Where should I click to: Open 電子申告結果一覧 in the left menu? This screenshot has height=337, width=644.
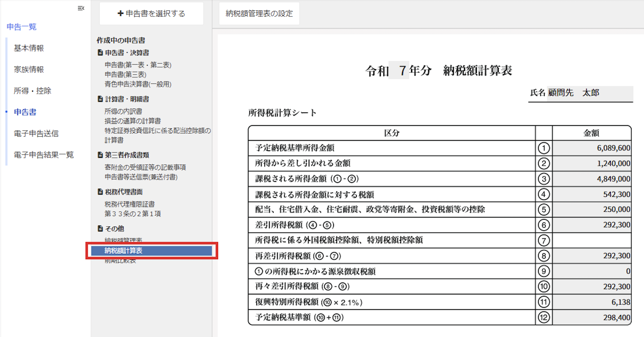point(44,155)
